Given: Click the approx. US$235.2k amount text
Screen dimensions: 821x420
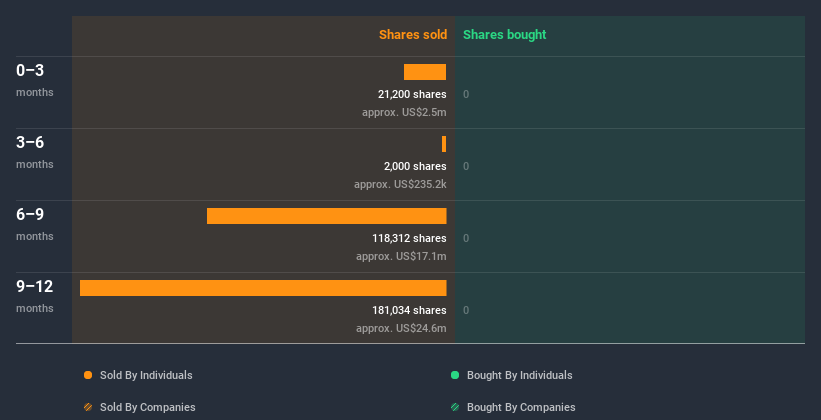Looking at the screenshot, I should coord(400,184).
